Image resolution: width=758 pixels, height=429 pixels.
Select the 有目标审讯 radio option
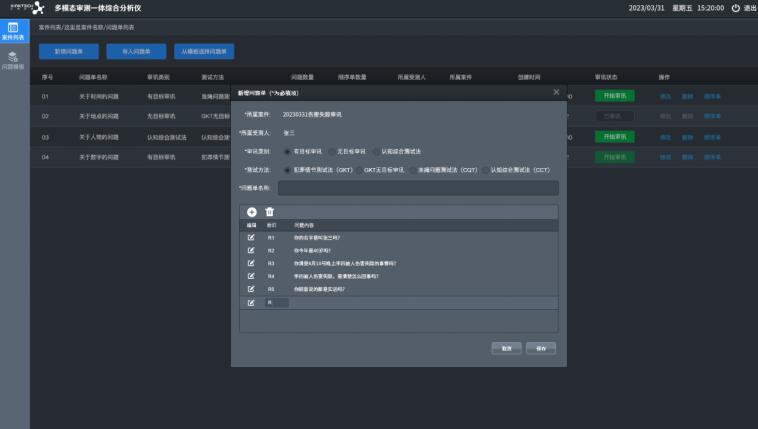click(288, 151)
